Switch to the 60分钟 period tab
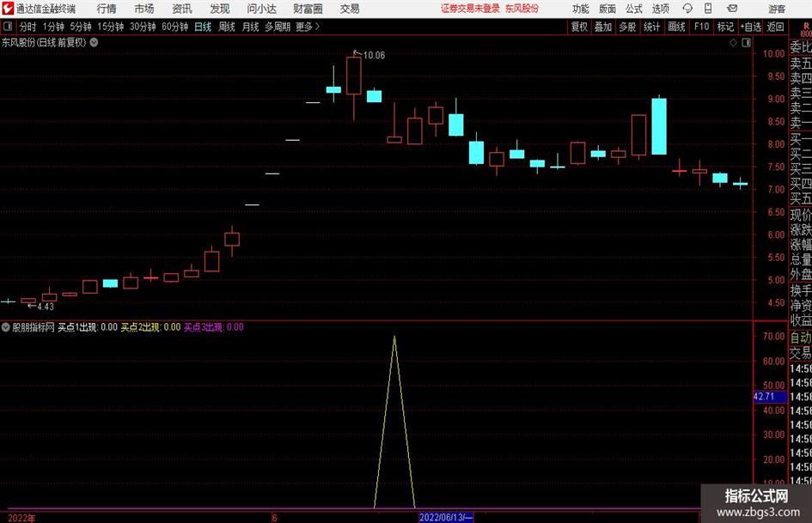The height and width of the screenshot is (523, 812). [174, 27]
